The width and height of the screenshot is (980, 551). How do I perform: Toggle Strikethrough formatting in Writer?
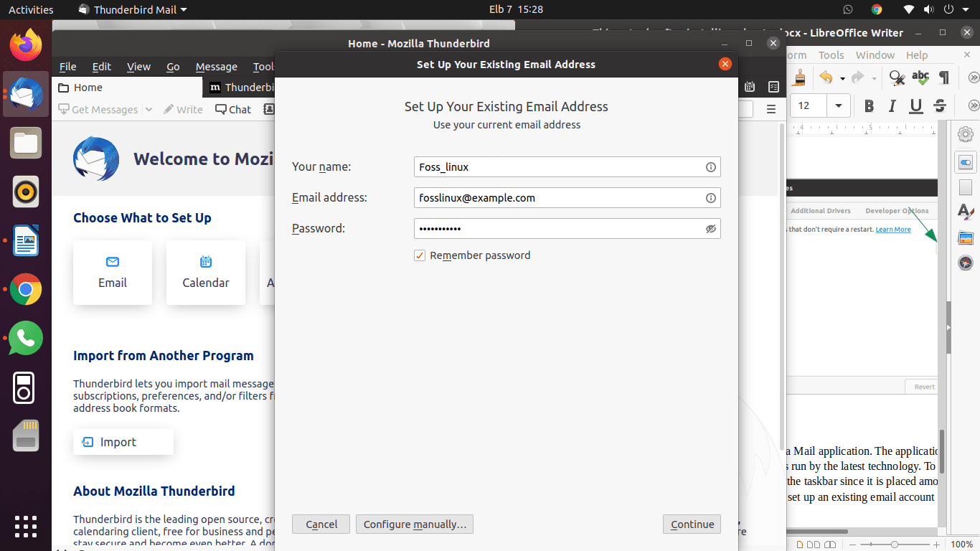pyautogui.click(x=940, y=106)
